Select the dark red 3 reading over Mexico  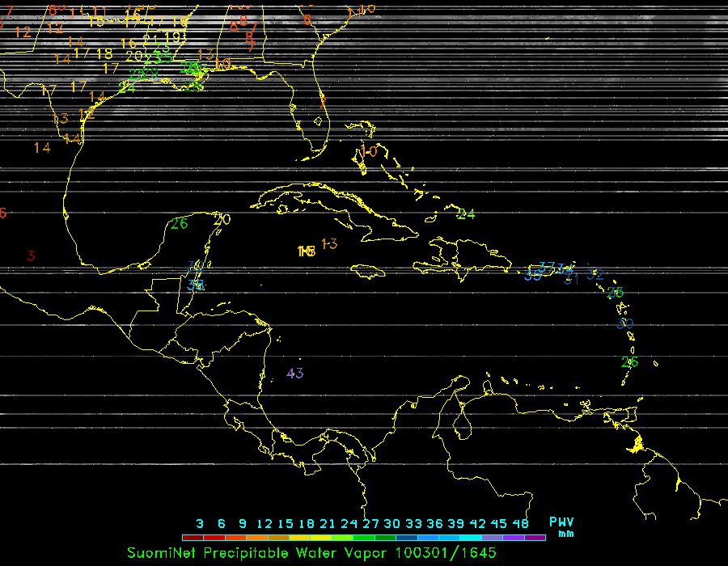click(31, 256)
